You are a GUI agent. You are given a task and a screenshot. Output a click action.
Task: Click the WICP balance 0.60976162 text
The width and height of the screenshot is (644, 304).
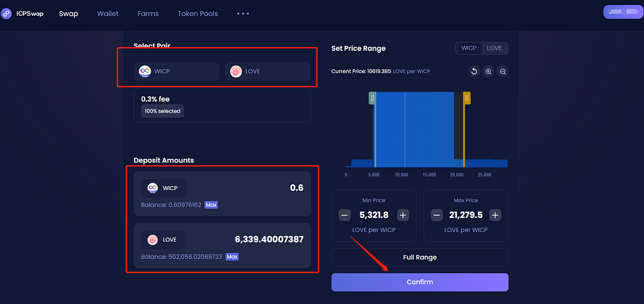(171, 205)
